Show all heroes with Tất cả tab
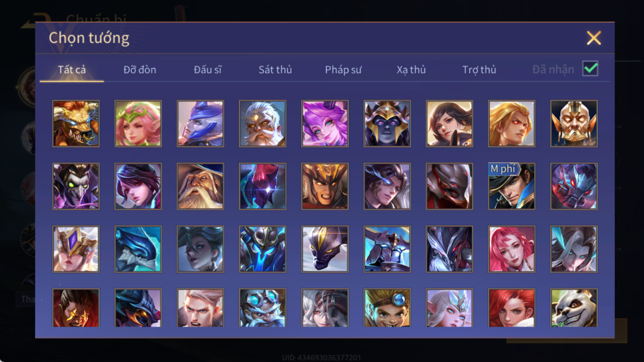 pos(72,70)
